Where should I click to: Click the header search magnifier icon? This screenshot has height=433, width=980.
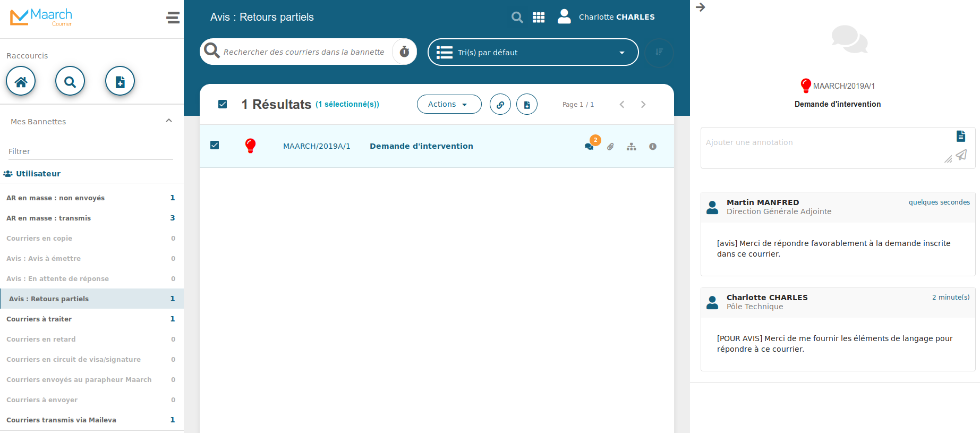click(517, 18)
